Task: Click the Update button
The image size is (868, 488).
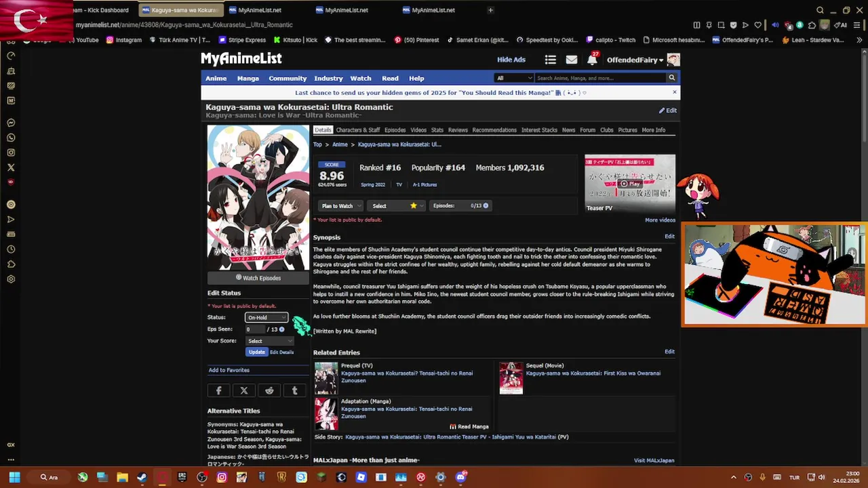Action: tap(257, 352)
